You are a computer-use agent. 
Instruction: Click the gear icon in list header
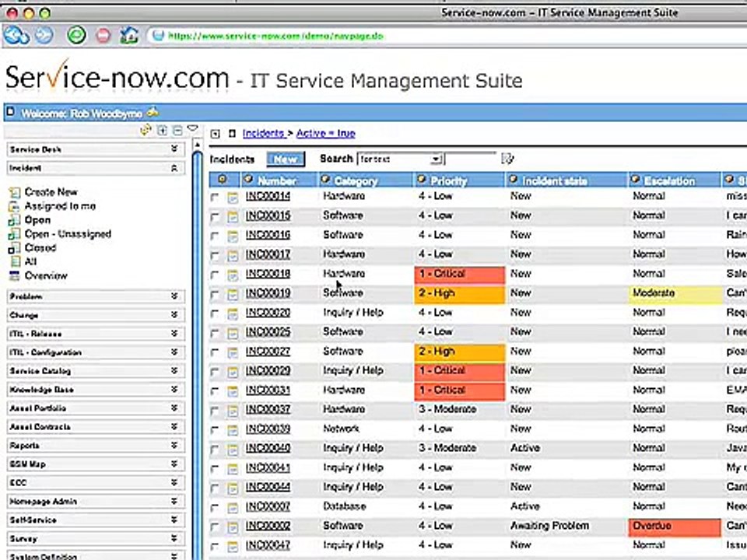[222, 180]
